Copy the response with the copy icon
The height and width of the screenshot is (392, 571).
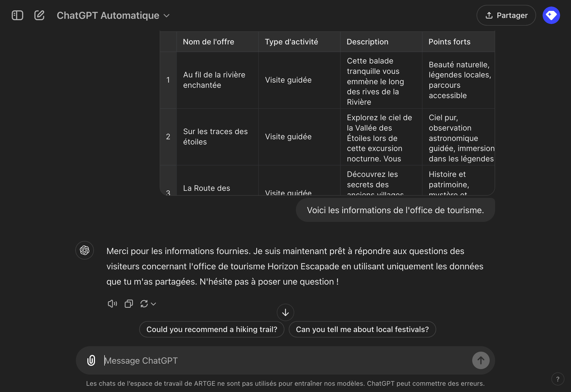(129, 304)
